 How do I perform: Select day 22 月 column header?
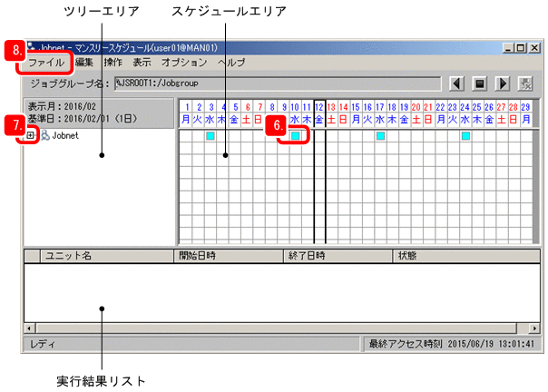(x=441, y=113)
